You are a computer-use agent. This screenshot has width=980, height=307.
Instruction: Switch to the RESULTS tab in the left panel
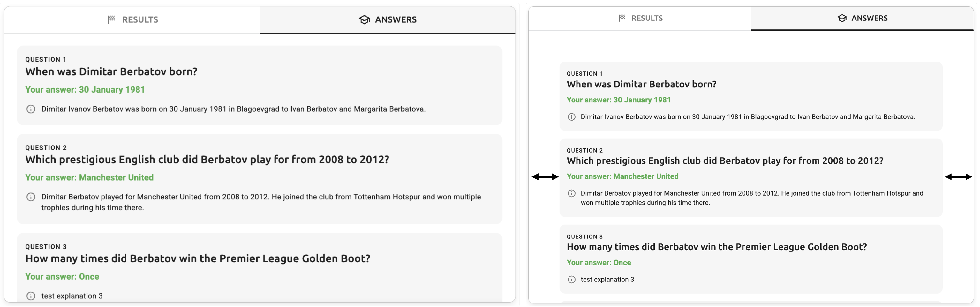[132, 19]
